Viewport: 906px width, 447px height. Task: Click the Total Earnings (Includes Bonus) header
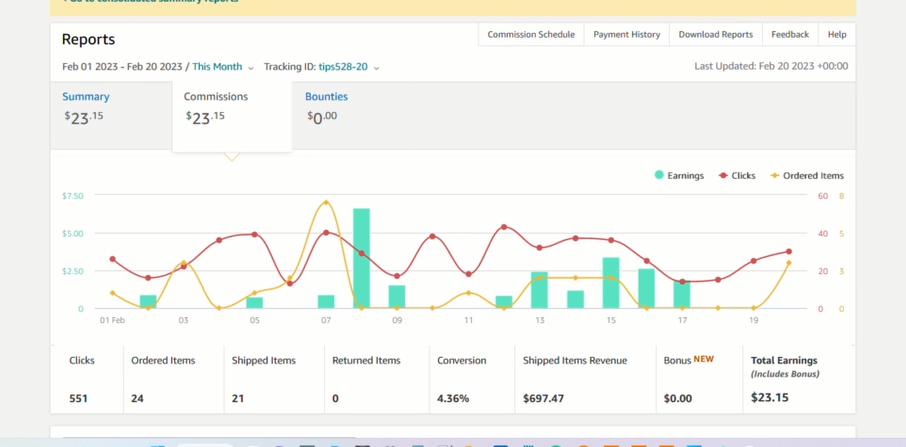tap(785, 367)
